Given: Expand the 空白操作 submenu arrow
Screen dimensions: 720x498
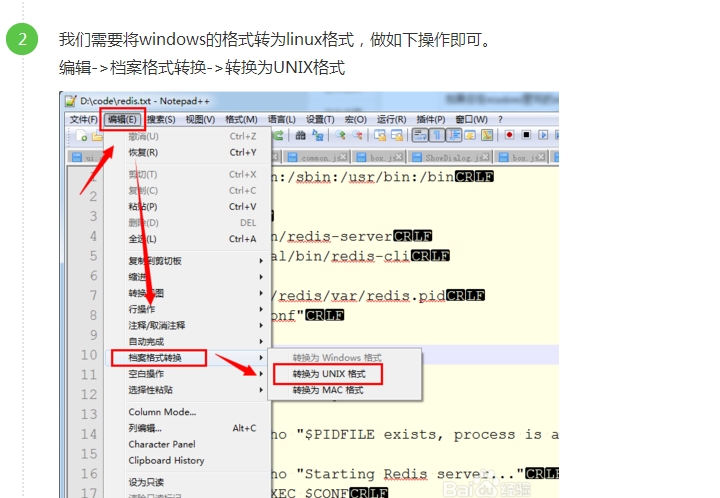Looking at the screenshot, I should click(261, 374).
